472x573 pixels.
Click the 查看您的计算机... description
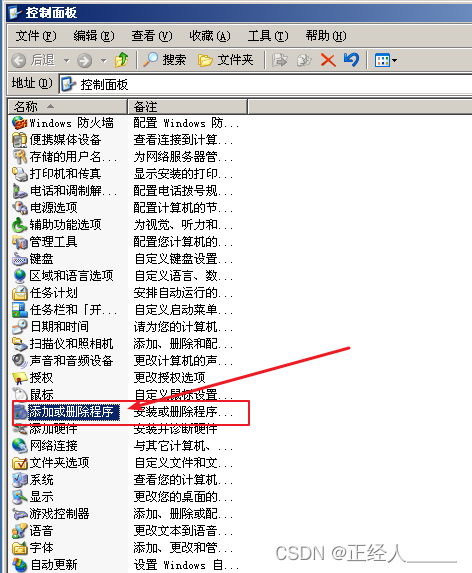183,480
